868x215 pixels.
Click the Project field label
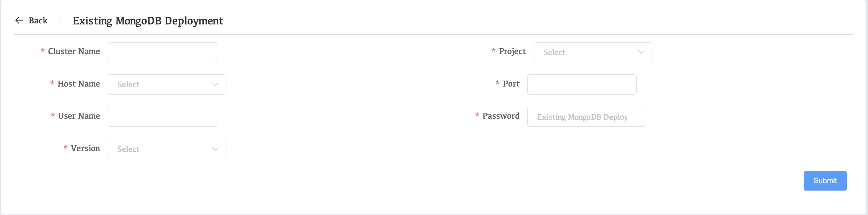click(512, 51)
